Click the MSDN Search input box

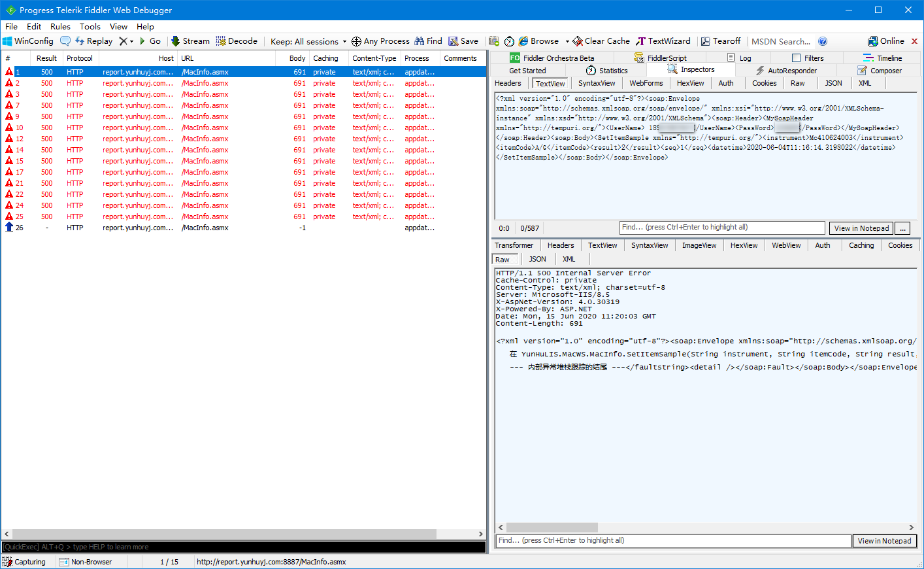(x=781, y=41)
